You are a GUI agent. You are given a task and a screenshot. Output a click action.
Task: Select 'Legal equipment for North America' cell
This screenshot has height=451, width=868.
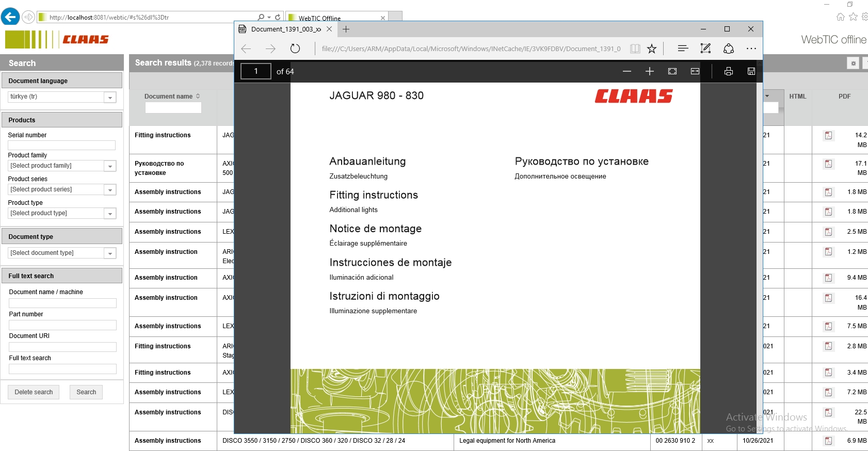(x=552, y=441)
